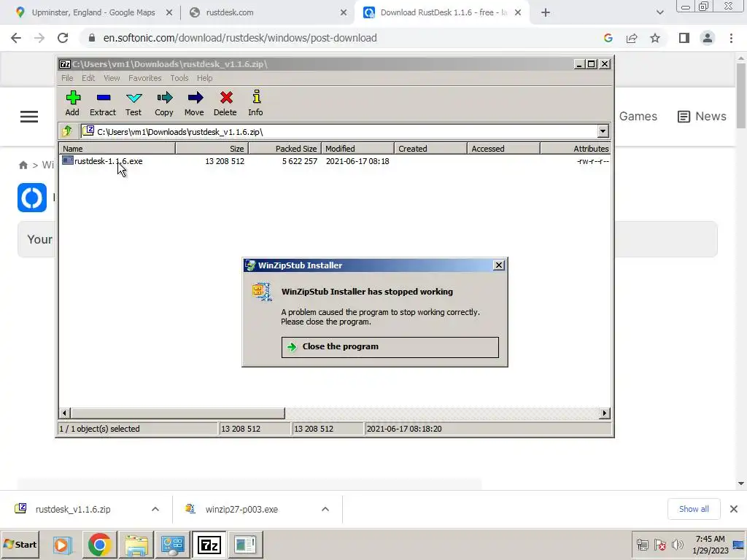Open File Explorer from the taskbar

click(x=136, y=544)
